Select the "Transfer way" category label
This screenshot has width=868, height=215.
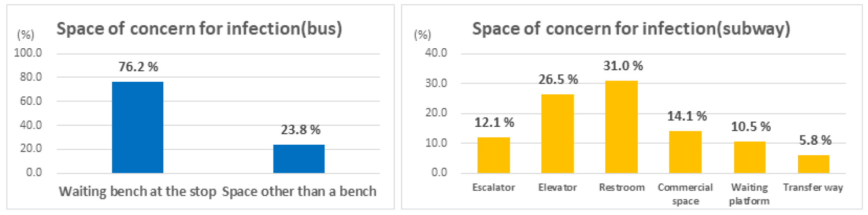coord(813,187)
